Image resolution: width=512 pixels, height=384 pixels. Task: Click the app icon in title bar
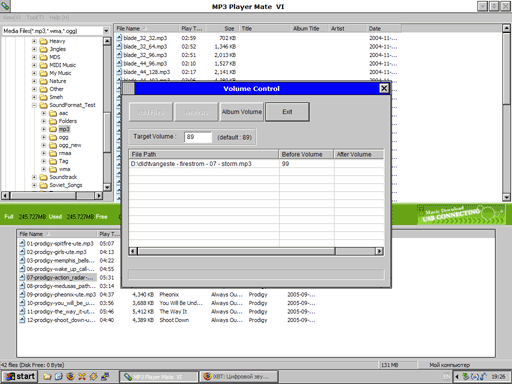5,6
